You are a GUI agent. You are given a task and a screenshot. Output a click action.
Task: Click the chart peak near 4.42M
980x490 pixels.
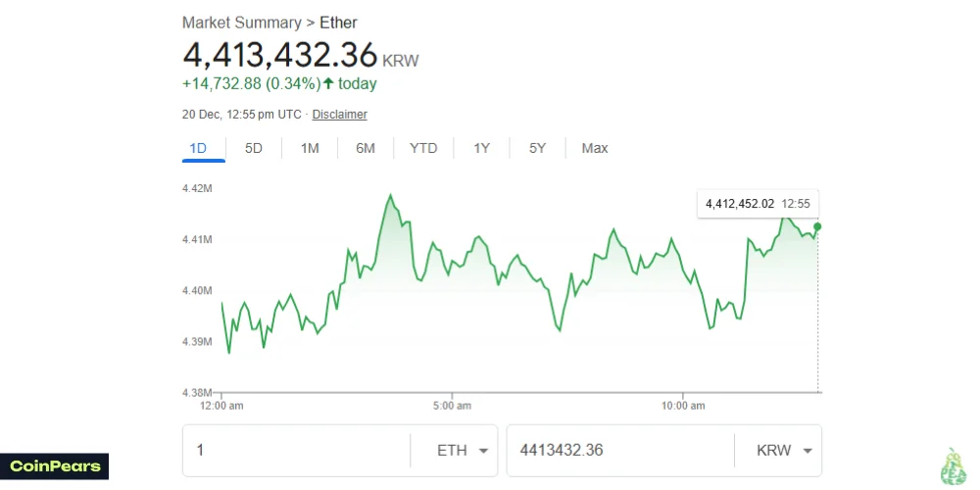(391, 195)
